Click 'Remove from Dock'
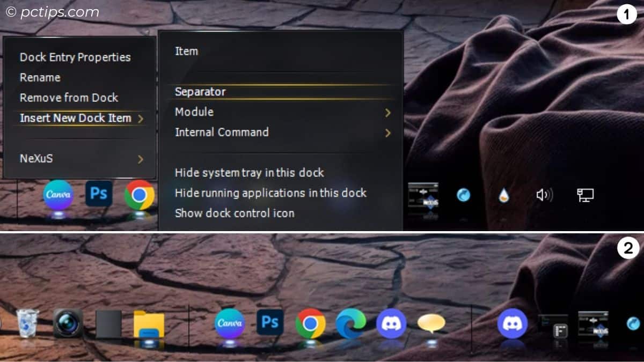 (68, 98)
